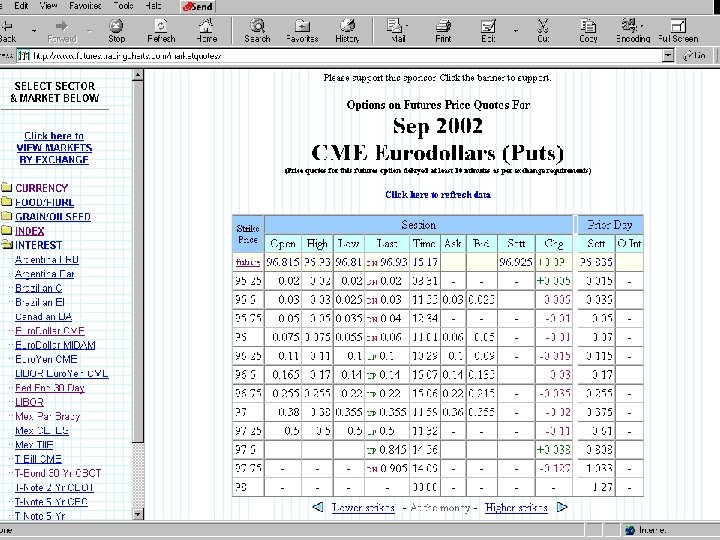This screenshot has height=540, width=720.
Task: Select the Session column group header
Action: click(x=419, y=225)
